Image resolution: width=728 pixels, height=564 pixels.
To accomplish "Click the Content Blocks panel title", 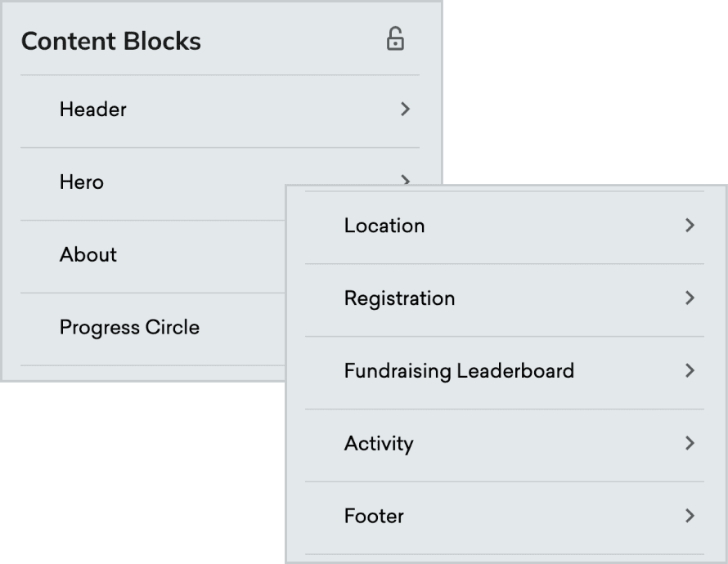I will (111, 41).
